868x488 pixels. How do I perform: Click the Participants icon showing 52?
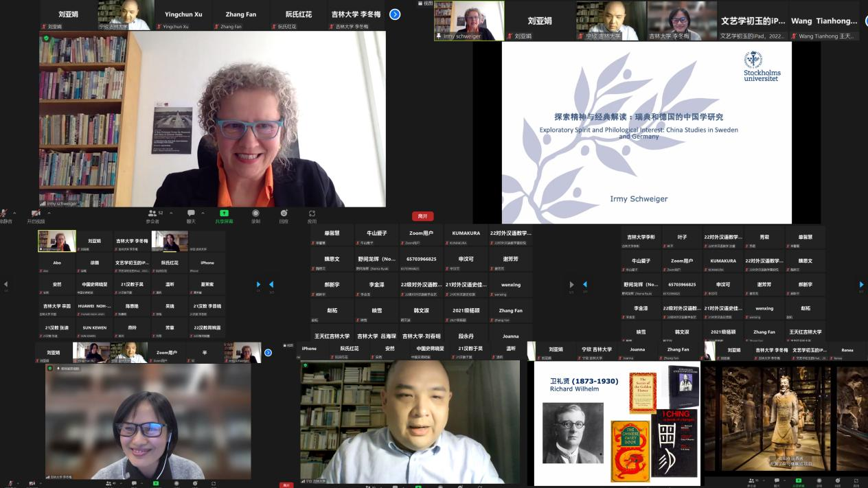click(152, 213)
